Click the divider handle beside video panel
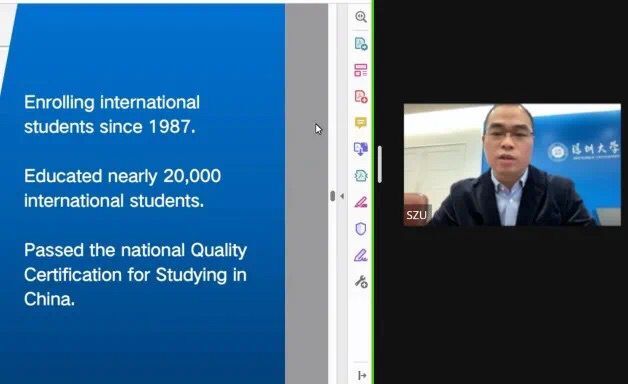Viewport: 628px width, 384px height. coord(379,165)
